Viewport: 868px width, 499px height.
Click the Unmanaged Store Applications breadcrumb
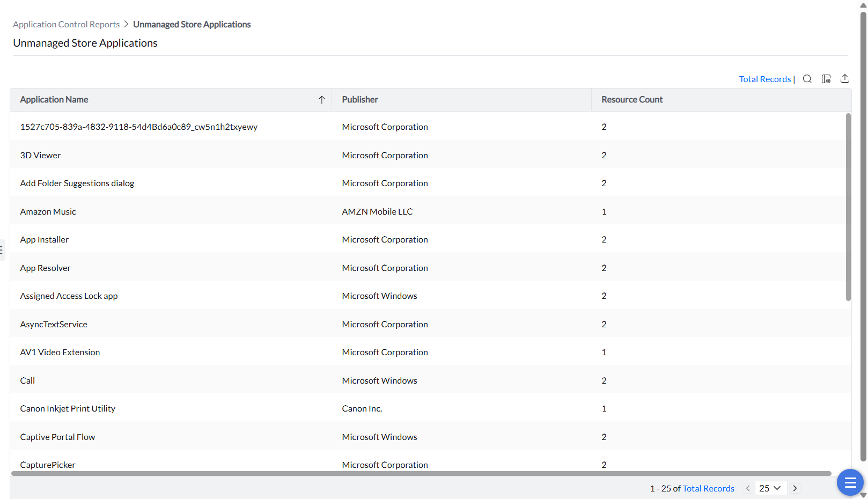(x=192, y=25)
